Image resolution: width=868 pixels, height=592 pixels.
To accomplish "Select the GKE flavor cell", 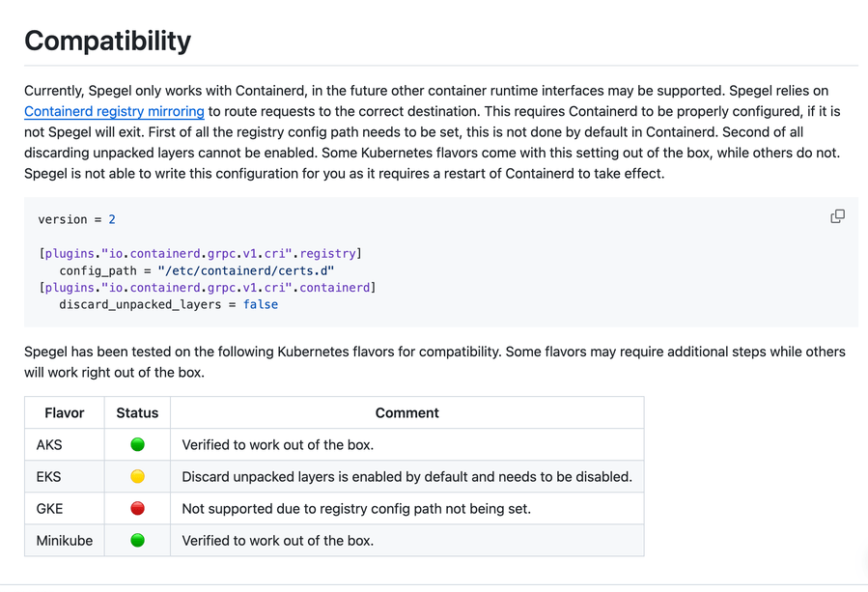I will coord(65,508).
